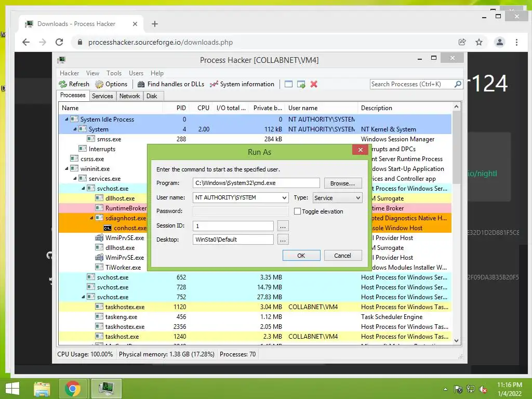Collapse the System process node
The height and width of the screenshot is (399, 532).
[75, 129]
